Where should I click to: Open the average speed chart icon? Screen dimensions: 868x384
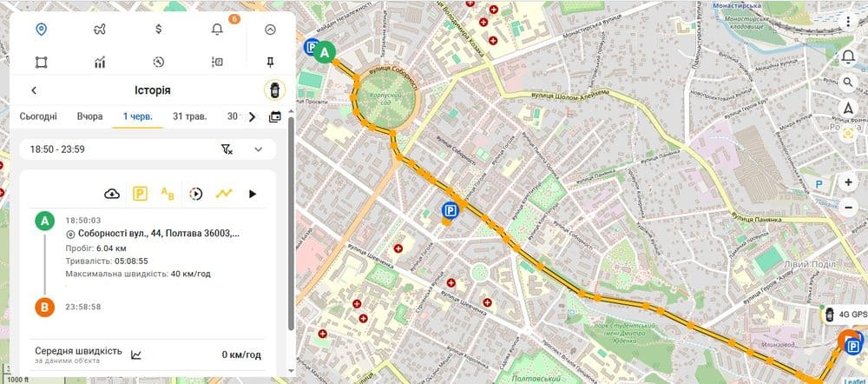tap(136, 355)
